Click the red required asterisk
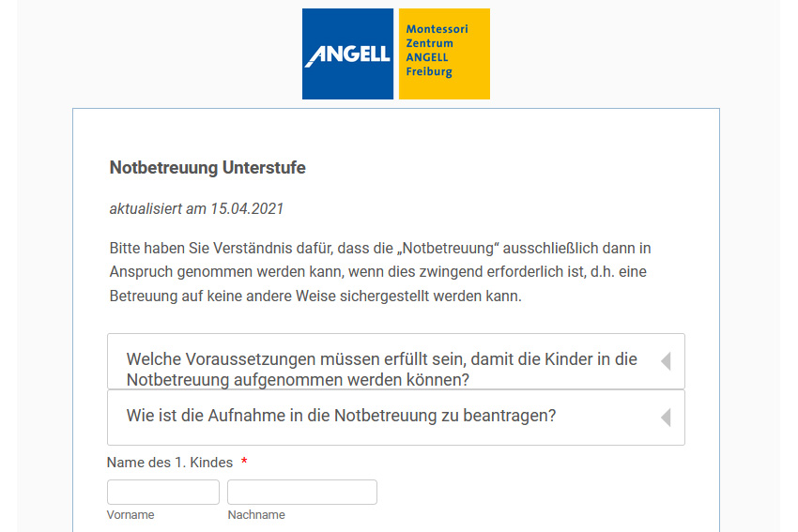 click(x=244, y=462)
